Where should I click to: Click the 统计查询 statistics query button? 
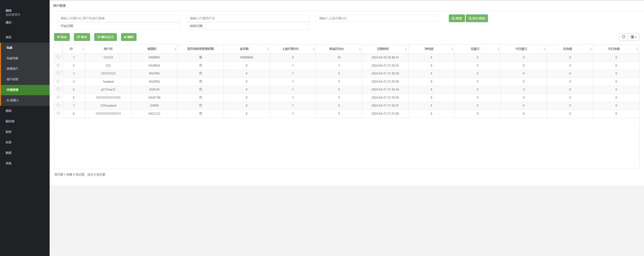pyautogui.click(x=477, y=18)
